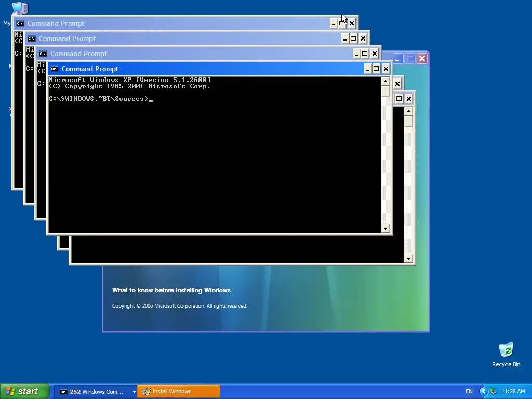Minimize the front Command Prompt window
The image size is (532, 399).
(368, 69)
